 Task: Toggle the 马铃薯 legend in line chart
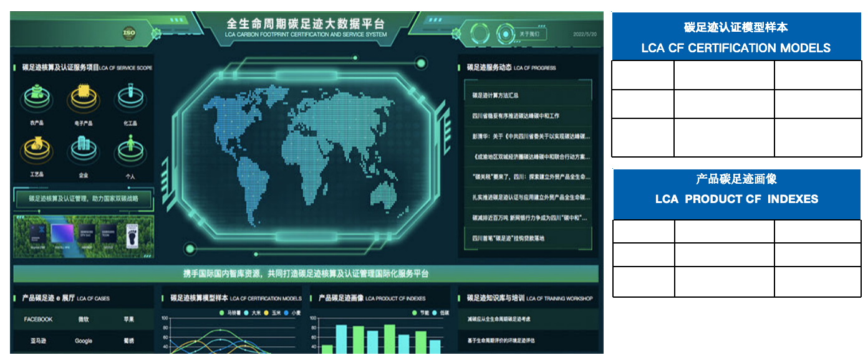tap(234, 313)
